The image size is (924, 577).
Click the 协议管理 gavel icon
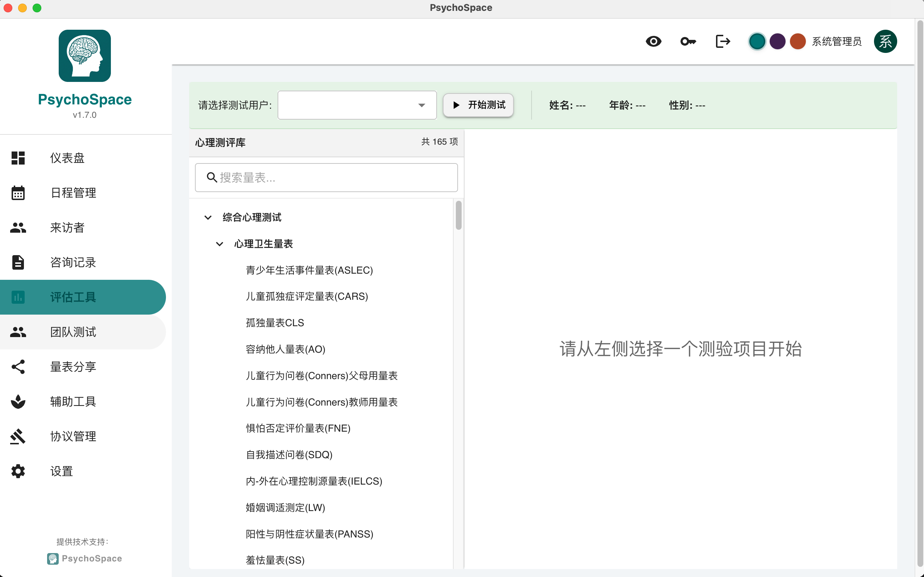click(18, 436)
